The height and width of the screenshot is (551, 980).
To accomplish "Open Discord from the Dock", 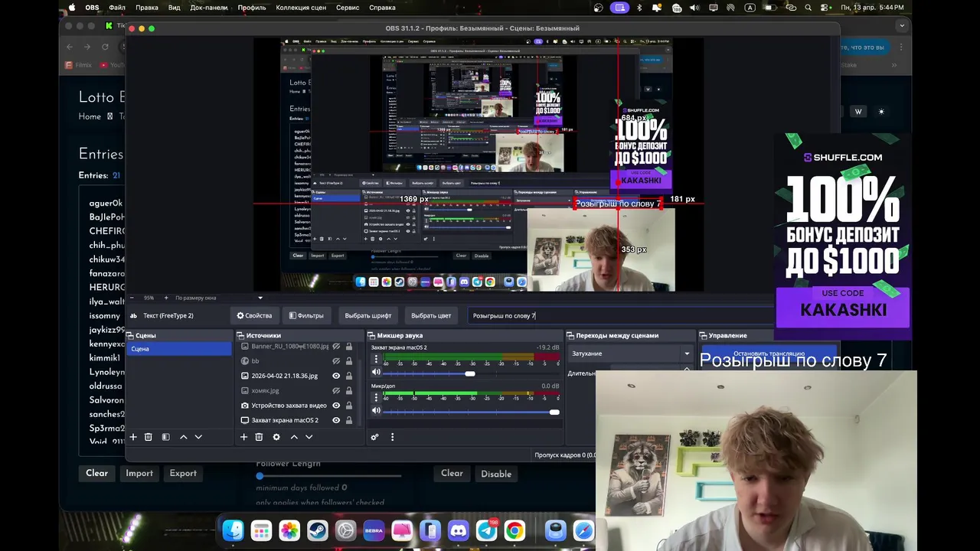I will click(459, 530).
